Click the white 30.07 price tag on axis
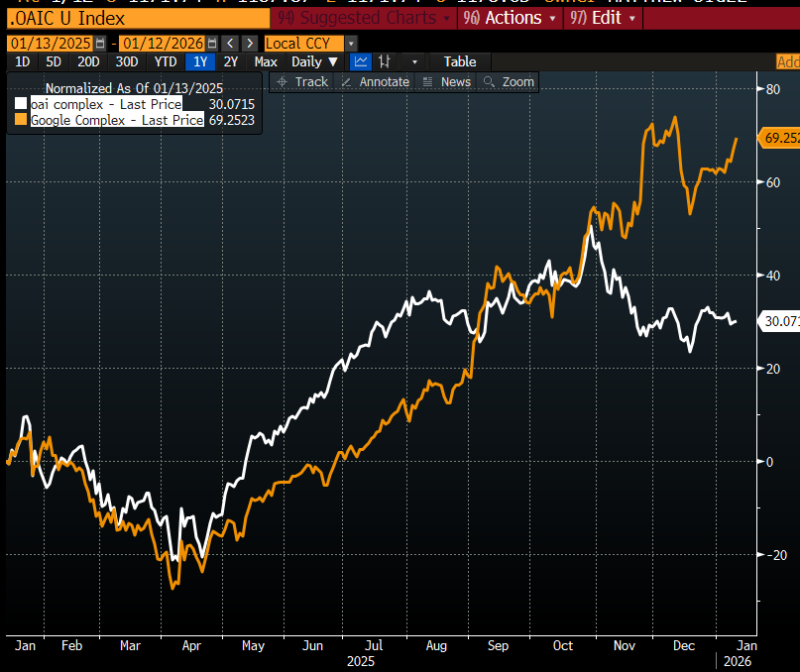 click(x=779, y=321)
